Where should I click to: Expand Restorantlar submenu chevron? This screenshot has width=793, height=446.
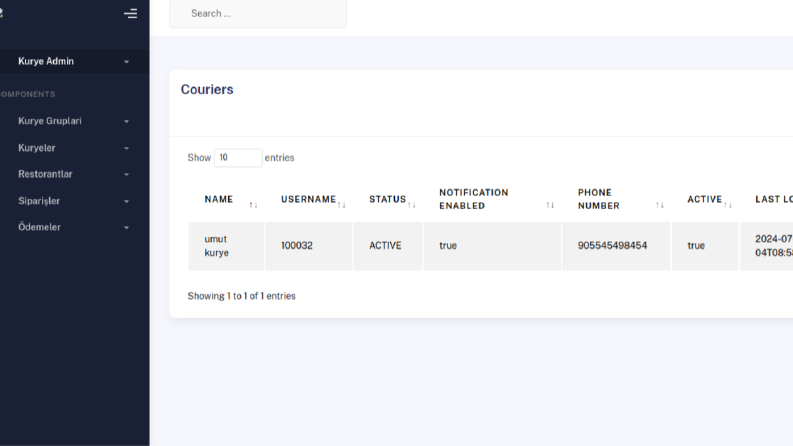tap(126, 174)
